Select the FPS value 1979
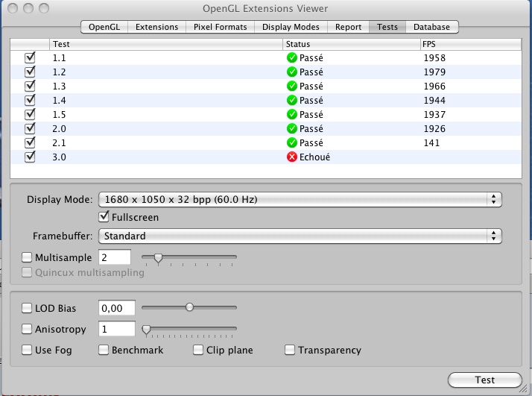The width and height of the screenshot is (532, 396). [434, 72]
